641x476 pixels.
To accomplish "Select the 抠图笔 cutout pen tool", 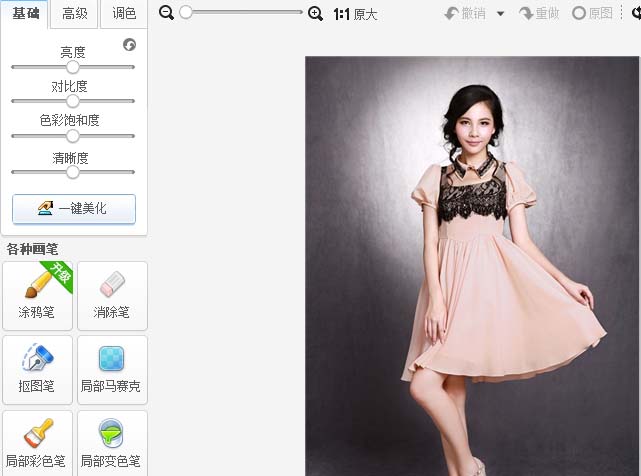I will pyautogui.click(x=37, y=370).
